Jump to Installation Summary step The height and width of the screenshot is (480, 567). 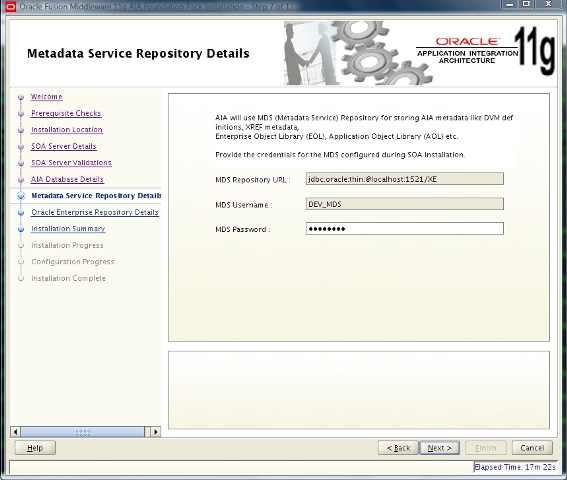[x=68, y=229]
